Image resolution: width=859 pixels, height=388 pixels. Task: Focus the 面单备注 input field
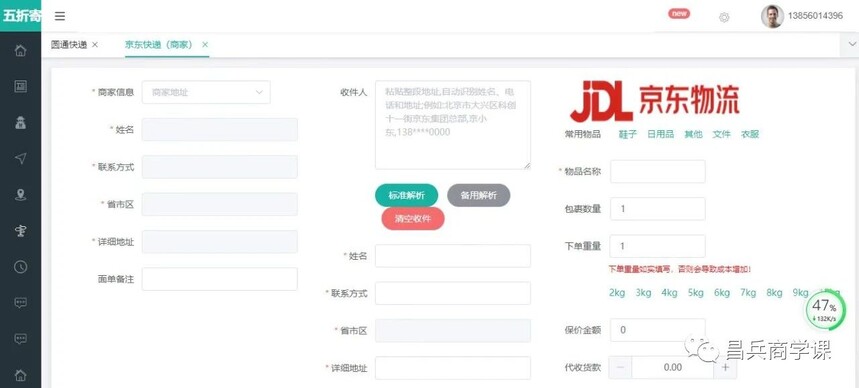(220, 279)
